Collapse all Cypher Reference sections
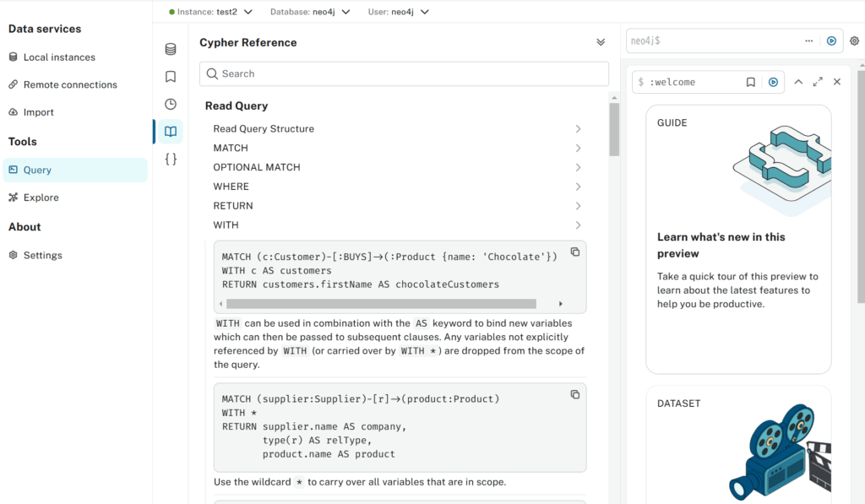Viewport: 865px width, 504px height. tap(601, 42)
